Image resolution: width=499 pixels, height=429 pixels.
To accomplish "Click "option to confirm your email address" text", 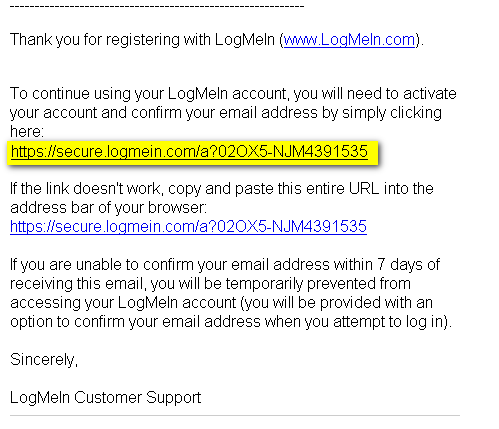I will tap(135, 322).
